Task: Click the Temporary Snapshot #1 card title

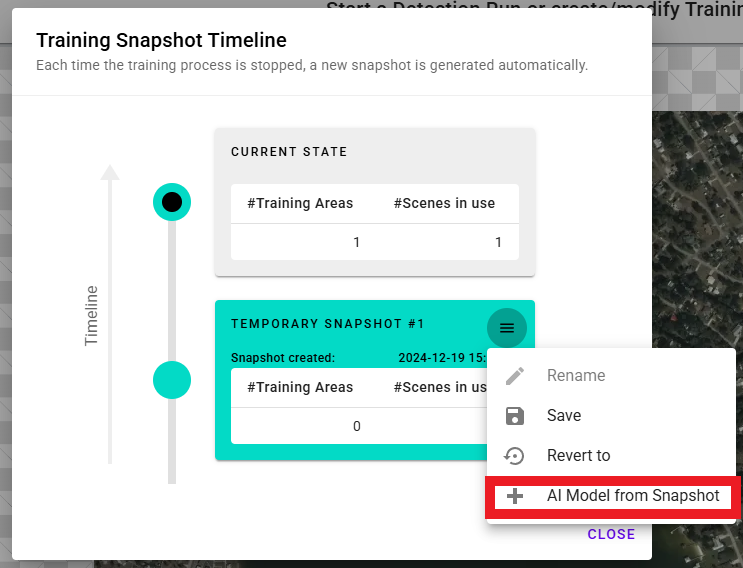Action: click(328, 324)
